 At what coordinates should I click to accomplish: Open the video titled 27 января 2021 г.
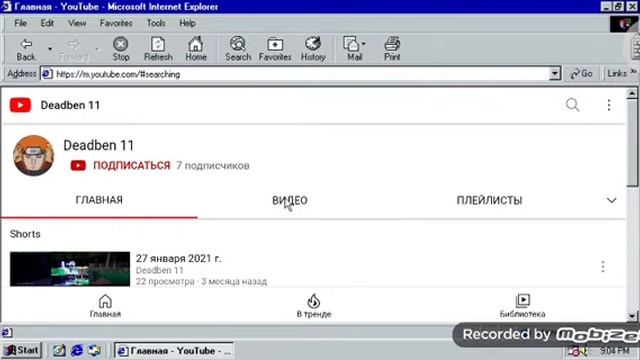[x=178, y=258]
